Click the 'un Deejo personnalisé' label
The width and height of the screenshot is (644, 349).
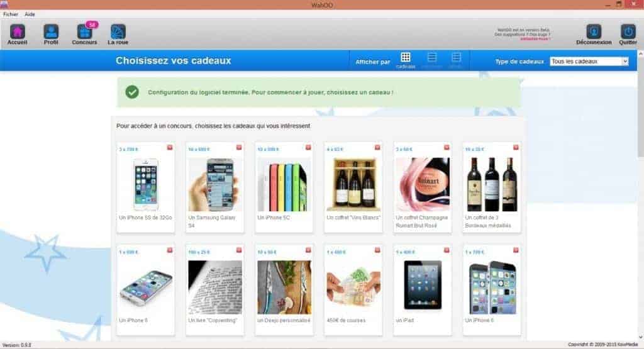(284, 320)
